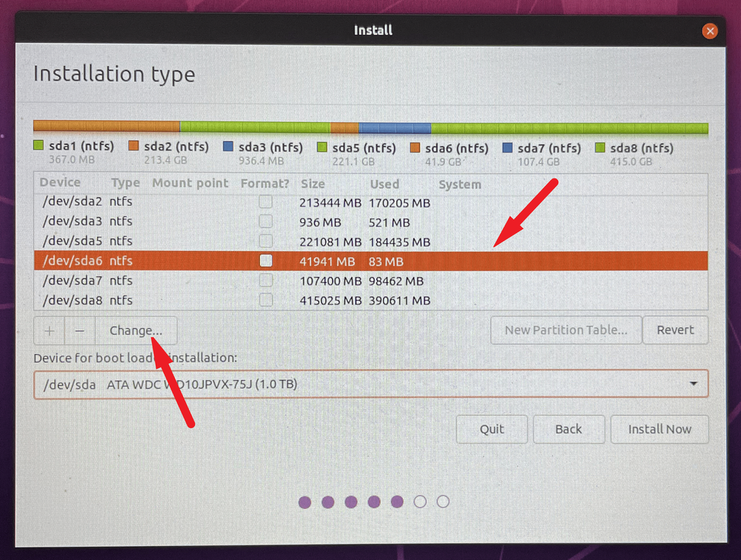The image size is (741, 560).
Task: Expand the Mount point column header
Action: 190,183
